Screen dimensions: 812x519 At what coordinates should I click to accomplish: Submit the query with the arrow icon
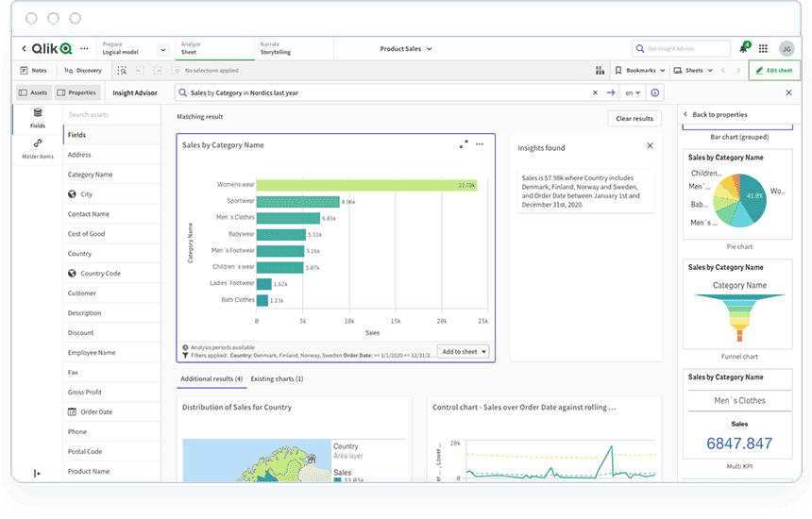(x=611, y=92)
